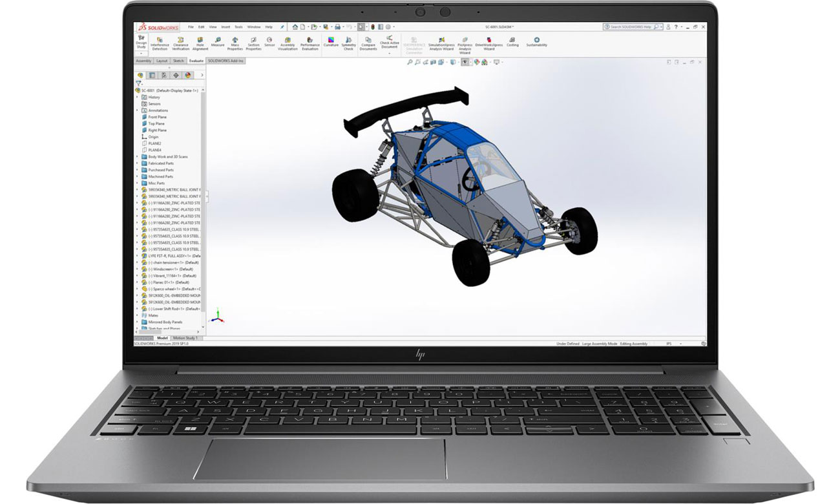Launch Assembly Visualization

coord(288,43)
